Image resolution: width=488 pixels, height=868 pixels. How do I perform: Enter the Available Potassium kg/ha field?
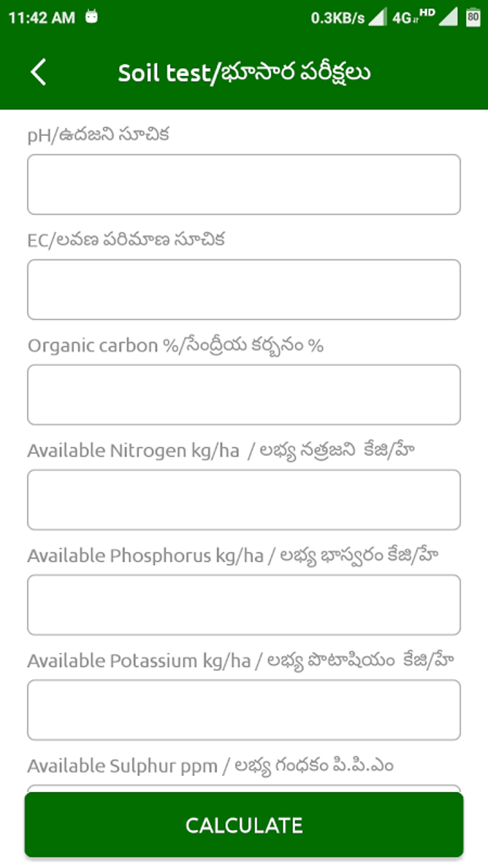[x=244, y=710]
